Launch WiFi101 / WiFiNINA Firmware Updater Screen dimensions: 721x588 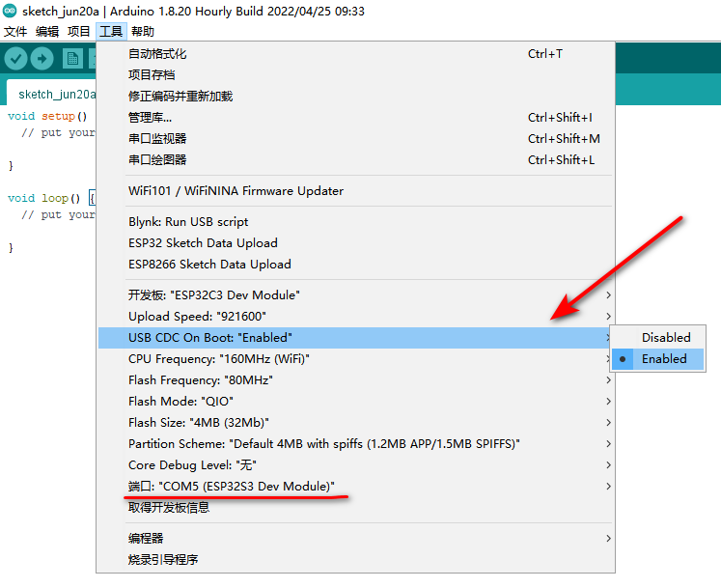tap(356, 190)
